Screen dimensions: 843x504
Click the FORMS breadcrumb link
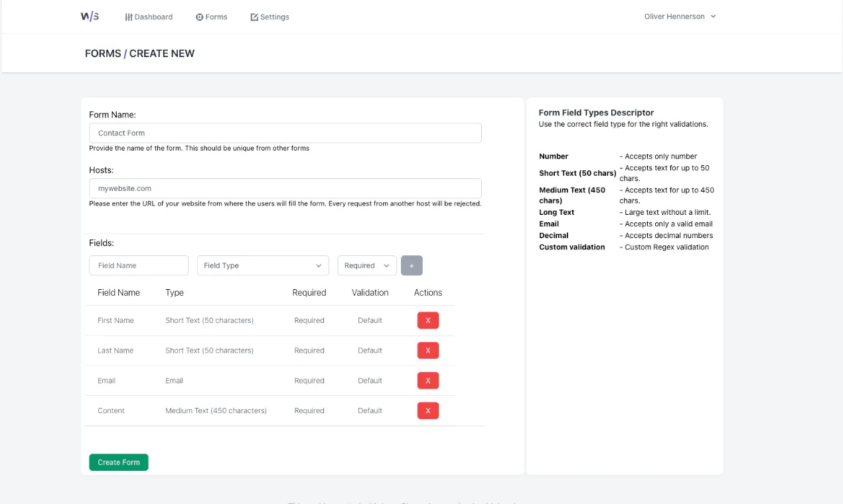[103, 54]
